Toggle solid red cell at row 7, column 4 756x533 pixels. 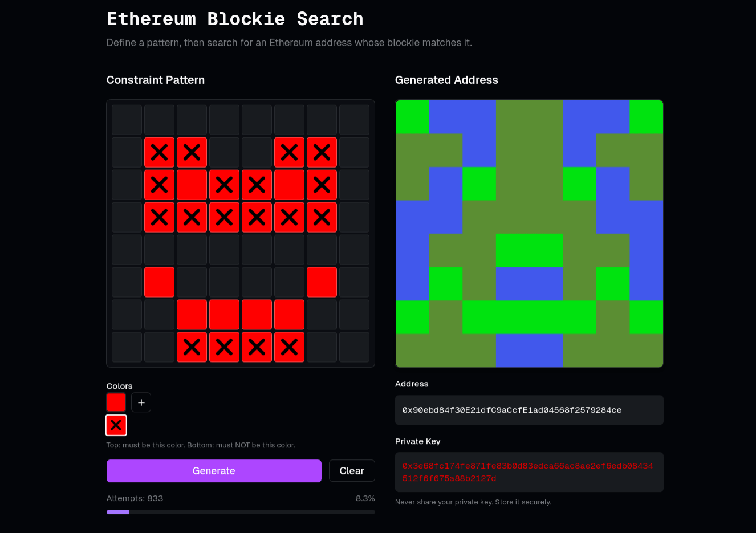coord(224,315)
